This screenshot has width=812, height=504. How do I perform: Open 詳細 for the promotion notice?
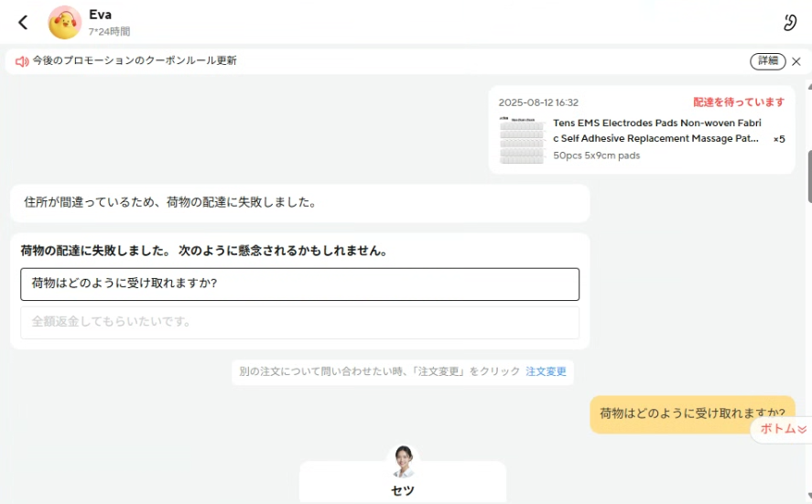(x=767, y=61)
